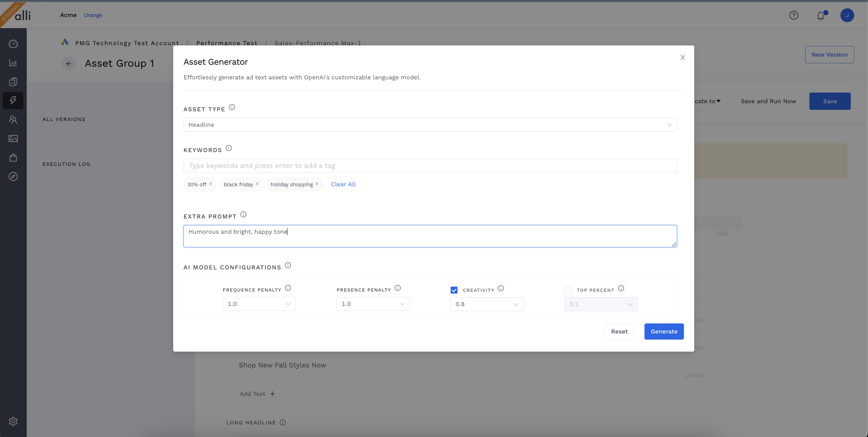Open the help question mark icon
868x437 pixels.
(794, 16)
